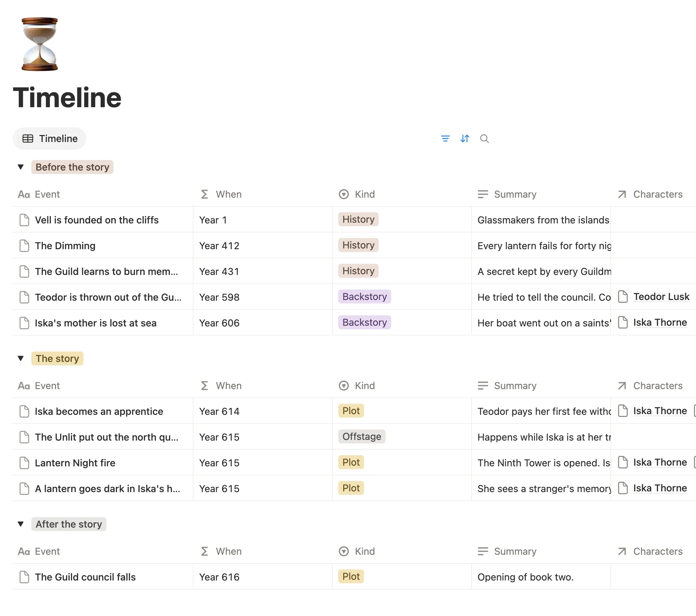Click page icon of 'Iska becomes an apprentice'
The width and height of the screenshot is (696, 616).
pyautogui.click(x=24, y=411)
